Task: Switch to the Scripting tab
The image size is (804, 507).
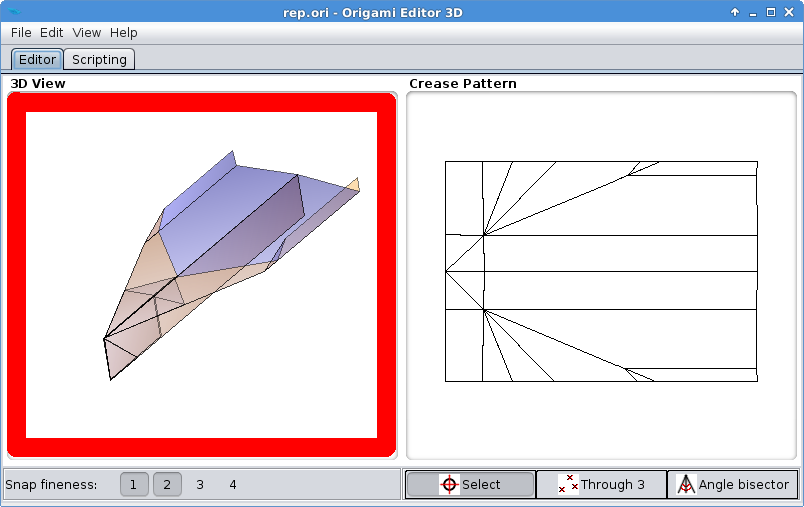Action: 99,59
